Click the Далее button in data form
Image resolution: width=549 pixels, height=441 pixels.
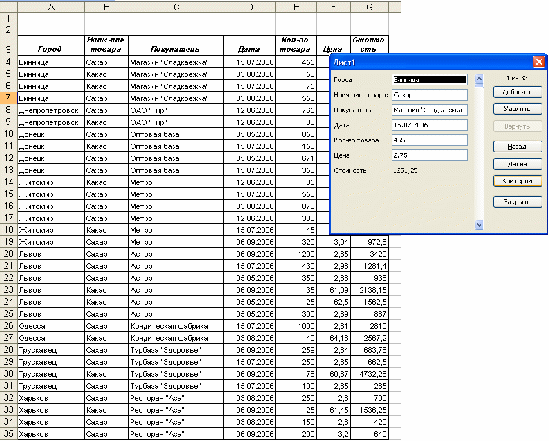(517, 164)
